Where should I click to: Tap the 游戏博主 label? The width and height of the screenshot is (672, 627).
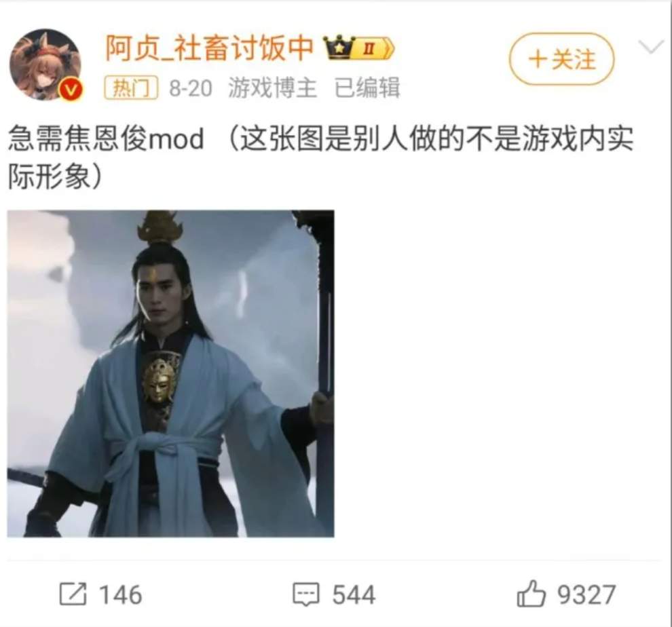[x=272, y=88]
